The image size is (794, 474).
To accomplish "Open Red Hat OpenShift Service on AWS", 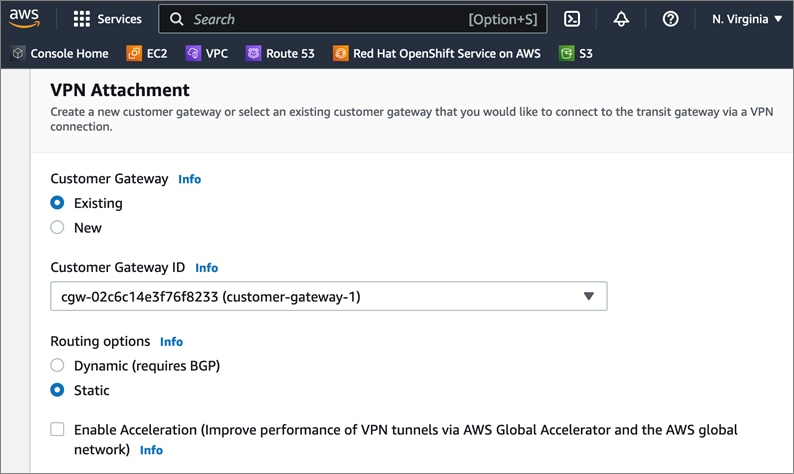I will tap(436, 53).
